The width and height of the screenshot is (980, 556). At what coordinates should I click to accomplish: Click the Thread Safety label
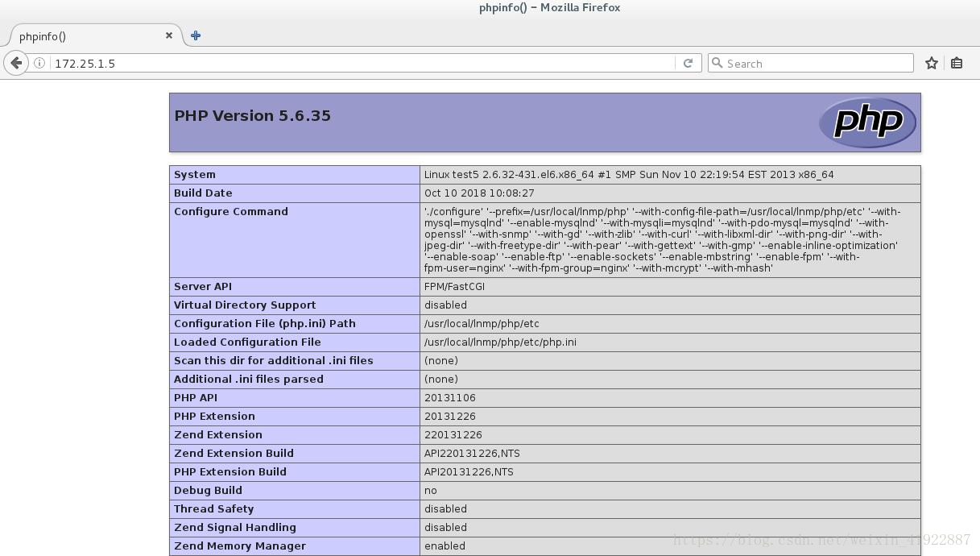click(213, 508)
